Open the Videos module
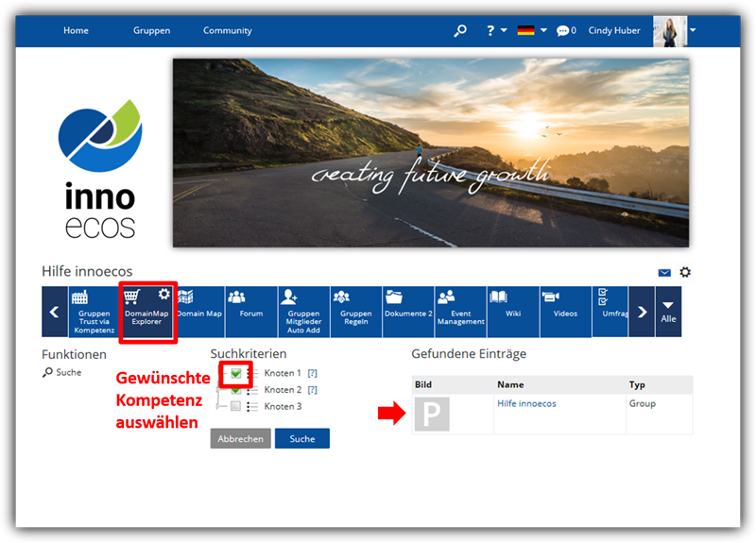Screen dimensions: 756x543 point(565,311)
